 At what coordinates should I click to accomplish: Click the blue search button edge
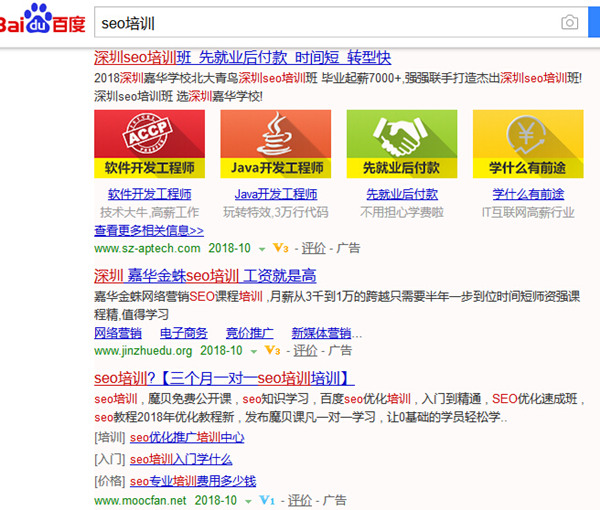594,23
